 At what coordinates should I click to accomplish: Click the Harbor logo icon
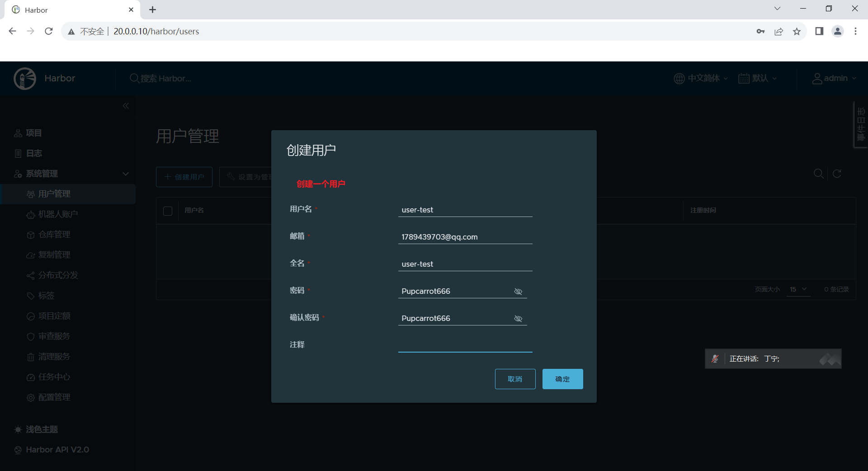pyautogui.click(x=25, y=79)
